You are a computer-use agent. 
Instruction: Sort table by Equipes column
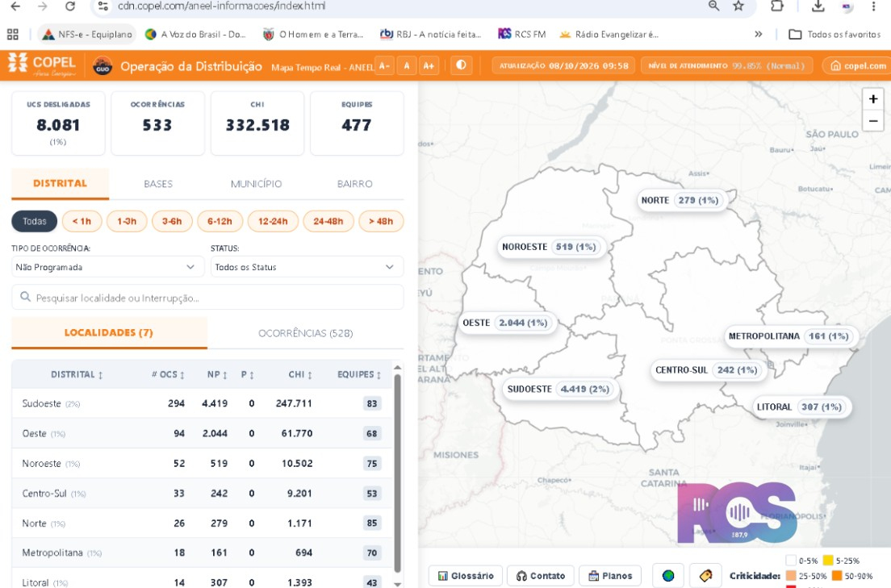pos(359,374)
